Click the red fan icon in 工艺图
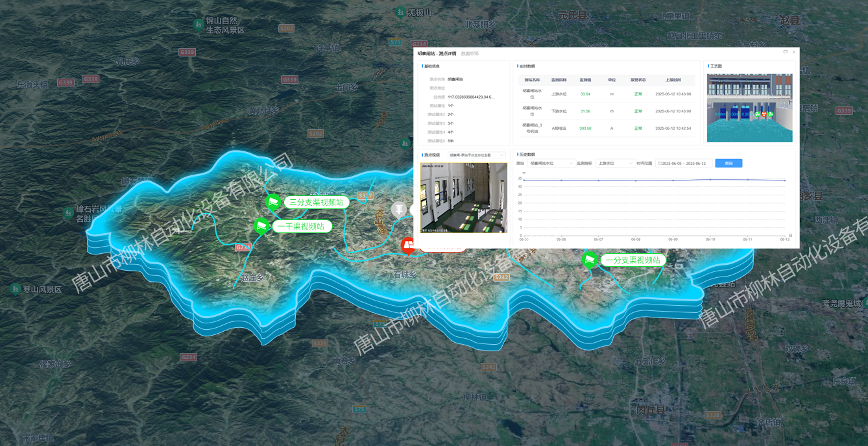 click(764, 114)
